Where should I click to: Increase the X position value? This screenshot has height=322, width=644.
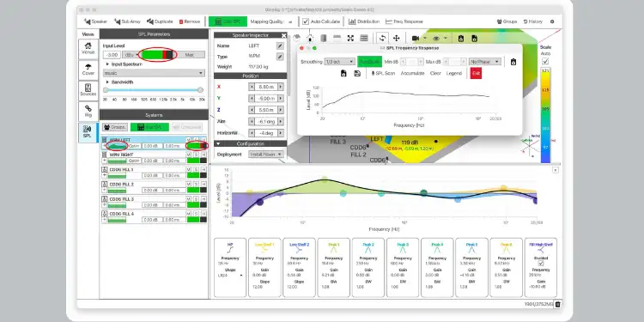coord(281,87)
